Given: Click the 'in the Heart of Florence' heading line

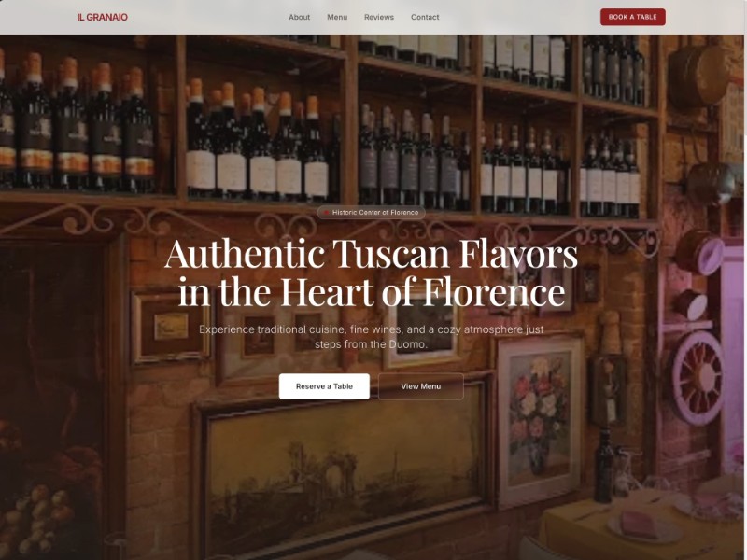Looking at the screenshot, I should pyautogui.click(x=371, y=291).
